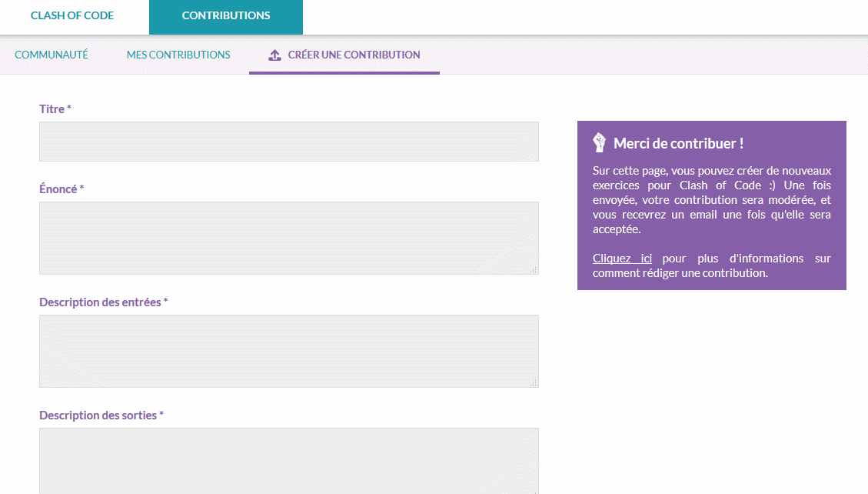This screenshot has width=868, height=494.
Task: Click the raised fist icon in purple panel
Action: point(600,142)
